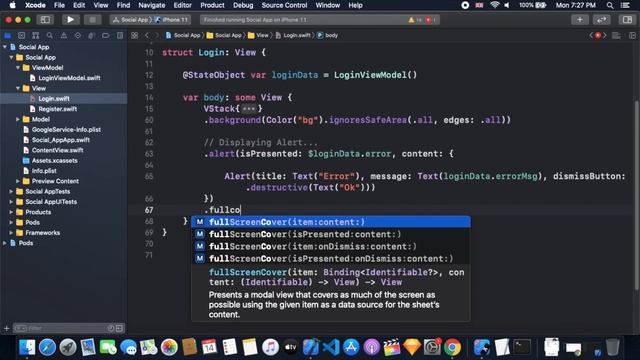640x360 pixels.
Task: Expand the Products folder
Action: tap(11, 212)
